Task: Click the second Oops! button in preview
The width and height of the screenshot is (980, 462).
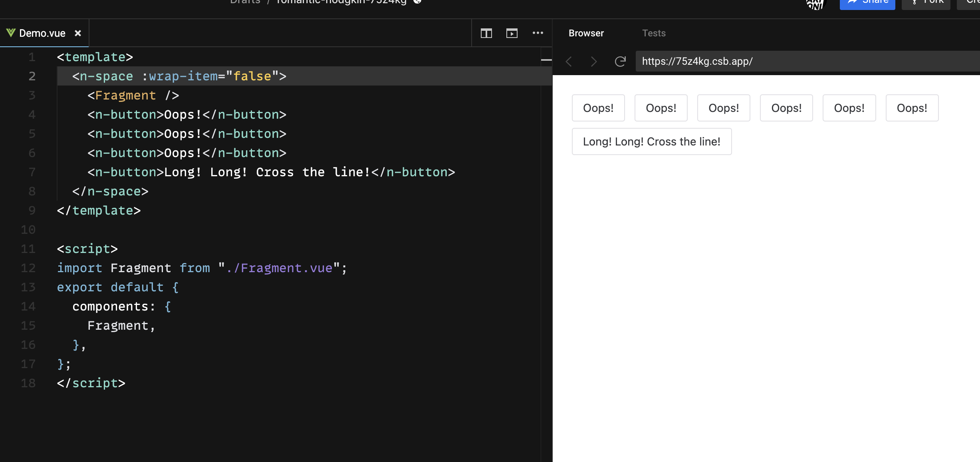Action: (661, 108)
